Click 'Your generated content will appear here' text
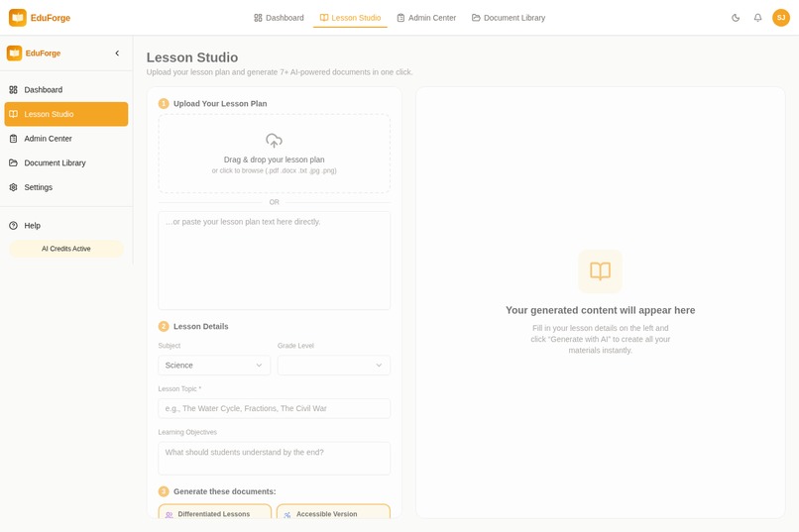Viewport: 799px width, 532px height. pyautogui.click(x=601, y=310)
